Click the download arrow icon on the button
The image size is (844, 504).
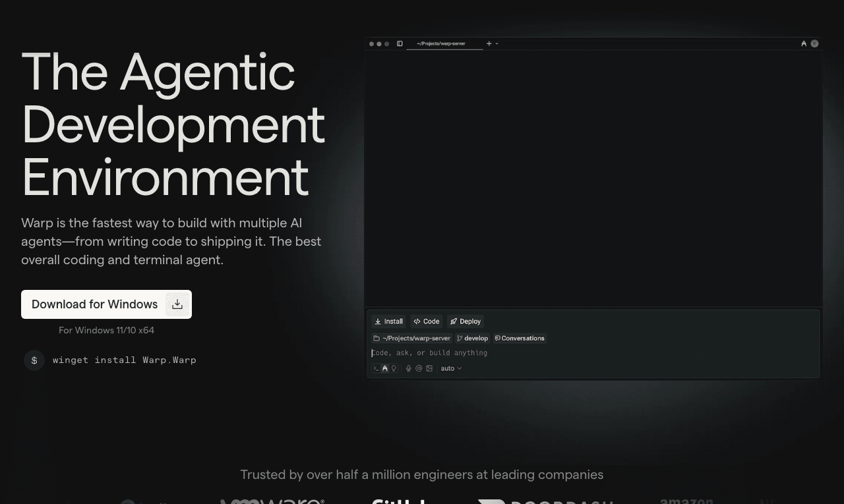coord(177,304)
